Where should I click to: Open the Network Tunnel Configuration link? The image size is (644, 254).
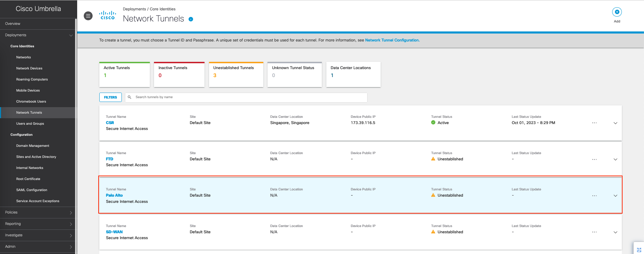click(392, 40)
